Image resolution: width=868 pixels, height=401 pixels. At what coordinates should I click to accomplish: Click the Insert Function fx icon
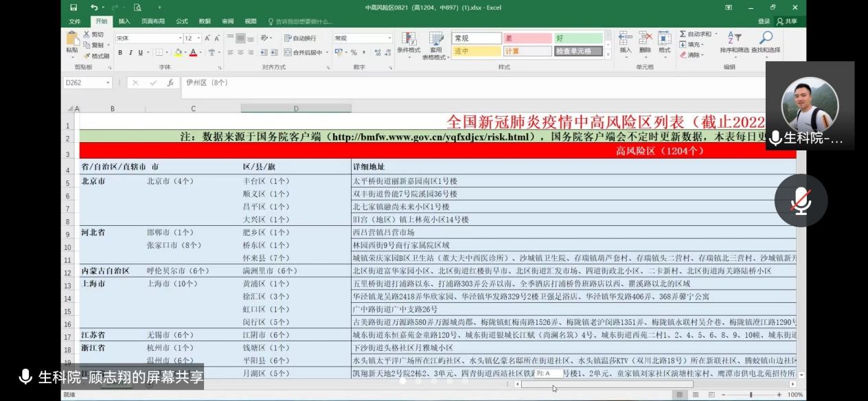(170, 82)
